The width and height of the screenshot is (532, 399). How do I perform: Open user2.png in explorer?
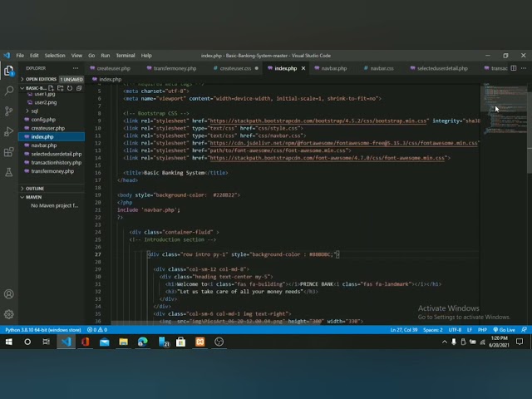point(46,102)
